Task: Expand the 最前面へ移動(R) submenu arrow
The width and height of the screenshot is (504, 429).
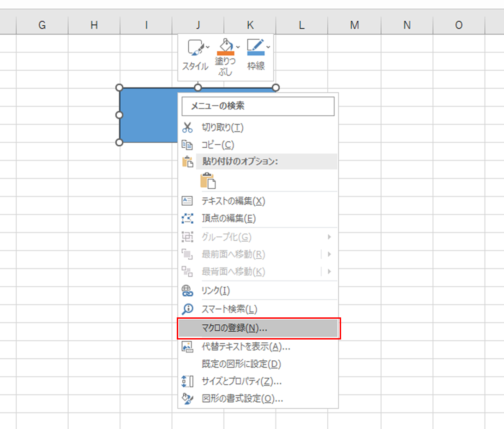Action: point(329,254)
